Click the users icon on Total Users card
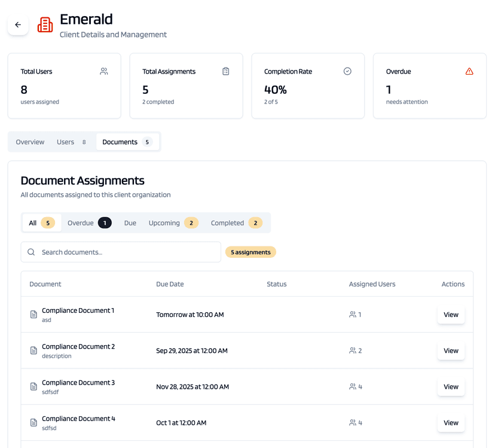The image size is (495, 448). [103, 71]
